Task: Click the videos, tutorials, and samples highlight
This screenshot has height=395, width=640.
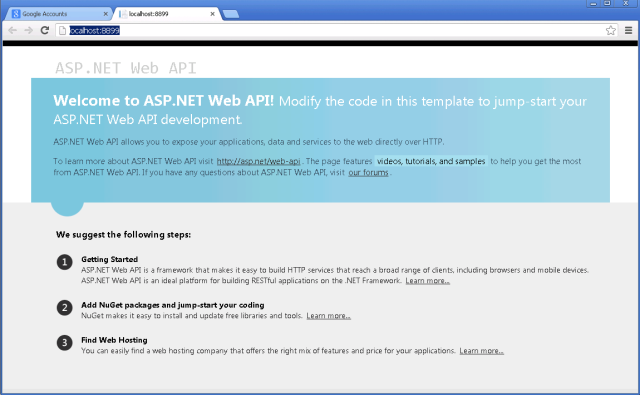Action: click(x=431, y=161)
